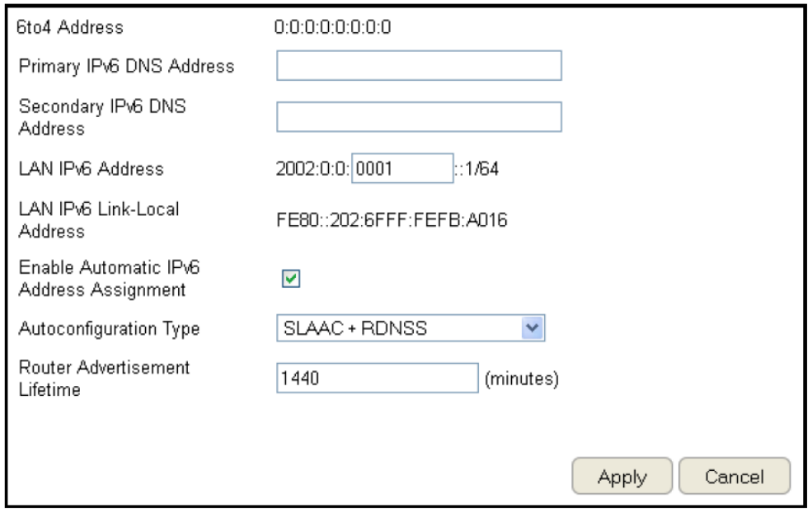Viewport: 812px width, 513px height.
Task: Click the 2002:0:0: prefix text
Action: [313, 169]
